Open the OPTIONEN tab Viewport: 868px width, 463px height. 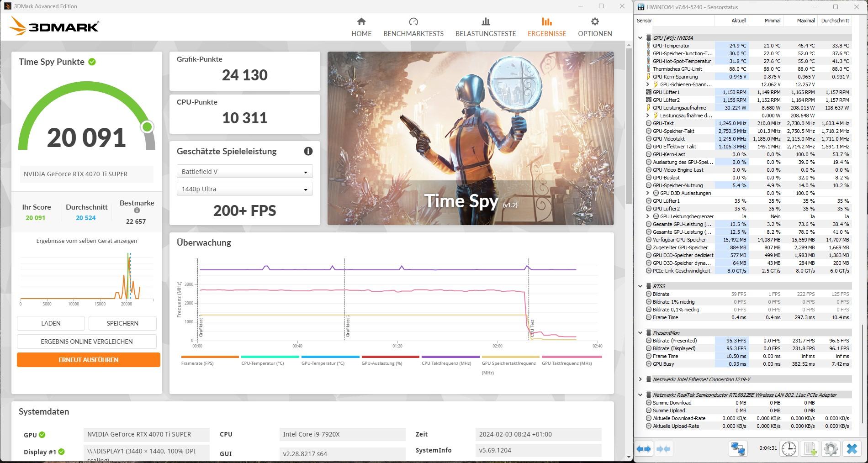(595, 27)
